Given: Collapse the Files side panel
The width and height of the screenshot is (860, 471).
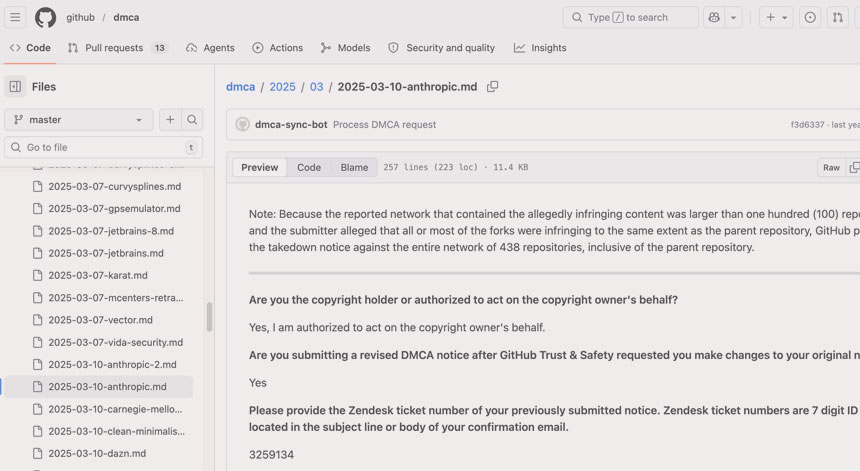Looking at the screenshot, I should [15, 87].
